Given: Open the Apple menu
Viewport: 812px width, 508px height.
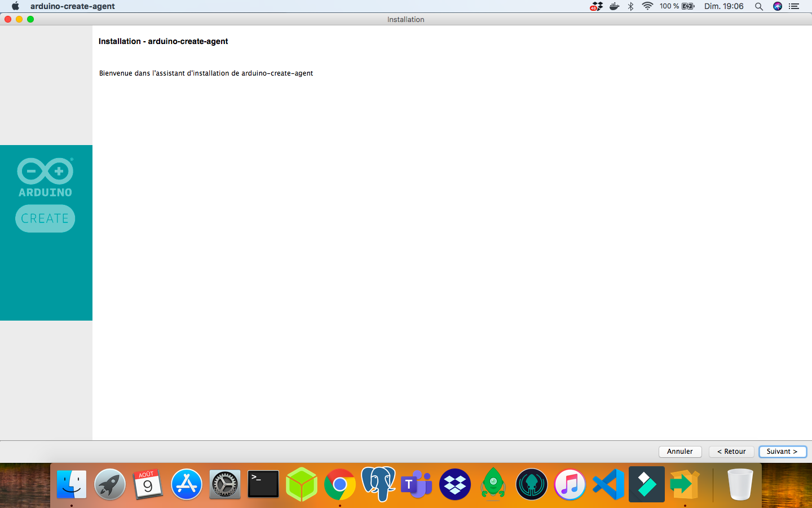Looking at the screenshot, I should (x=15, y=6).
